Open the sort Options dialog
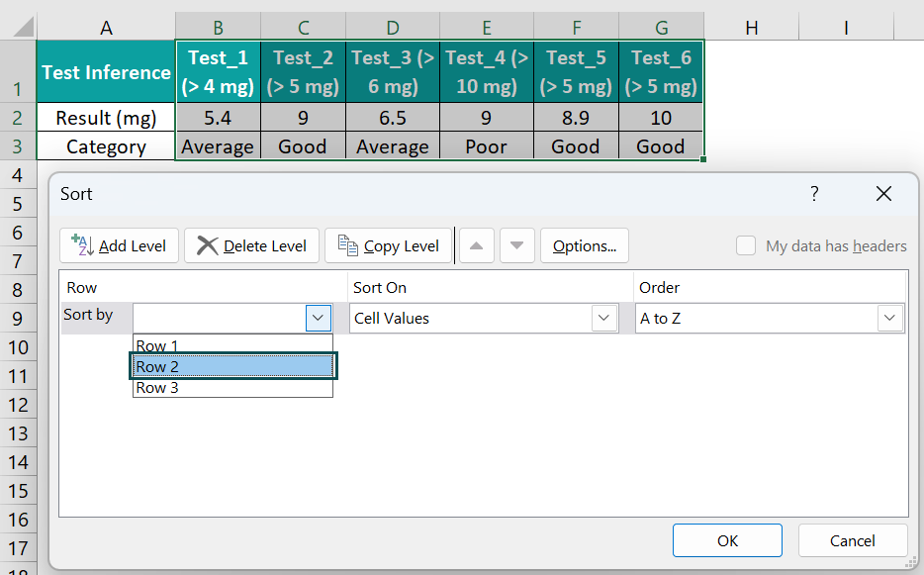 click(x=585, y=245)
